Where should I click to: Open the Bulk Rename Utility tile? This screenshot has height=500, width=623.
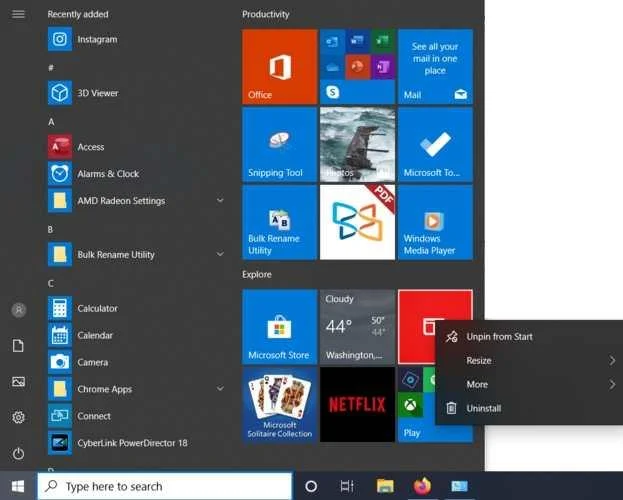pyautogui.click(x=279, y=223)
